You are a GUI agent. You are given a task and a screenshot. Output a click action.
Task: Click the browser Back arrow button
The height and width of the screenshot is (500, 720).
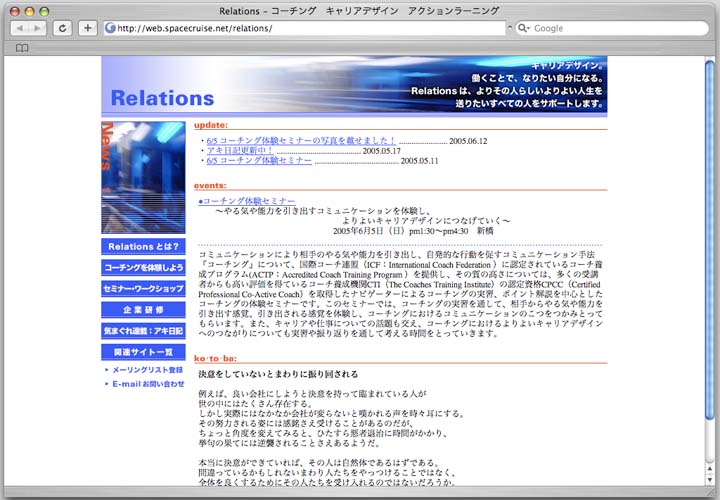tap(18, 28)
